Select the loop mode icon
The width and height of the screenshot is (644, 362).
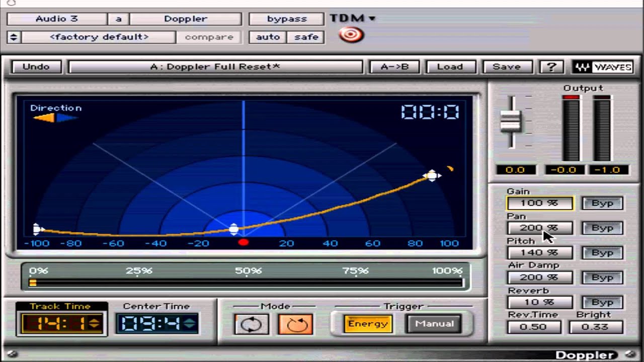252,324
